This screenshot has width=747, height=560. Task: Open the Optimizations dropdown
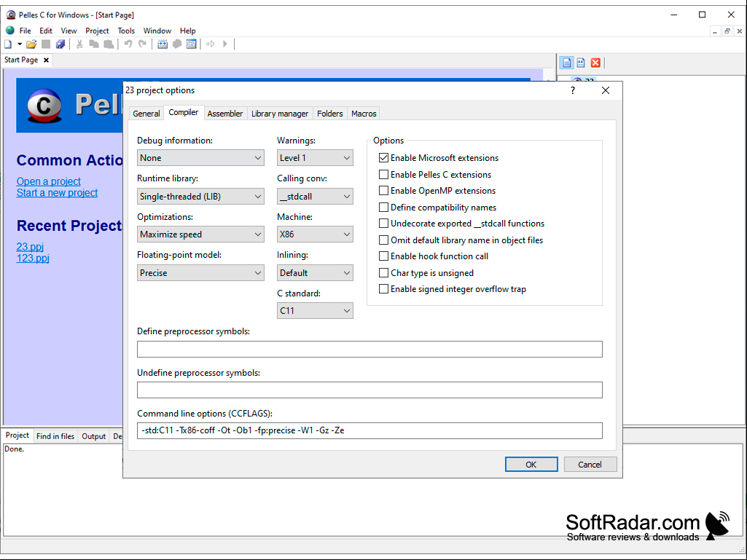(x=200, y=234)
